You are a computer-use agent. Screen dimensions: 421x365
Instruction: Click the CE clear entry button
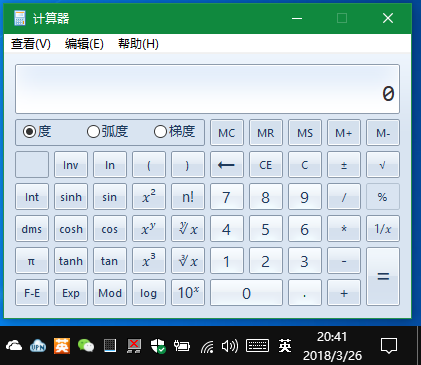[x=266, y=165]
